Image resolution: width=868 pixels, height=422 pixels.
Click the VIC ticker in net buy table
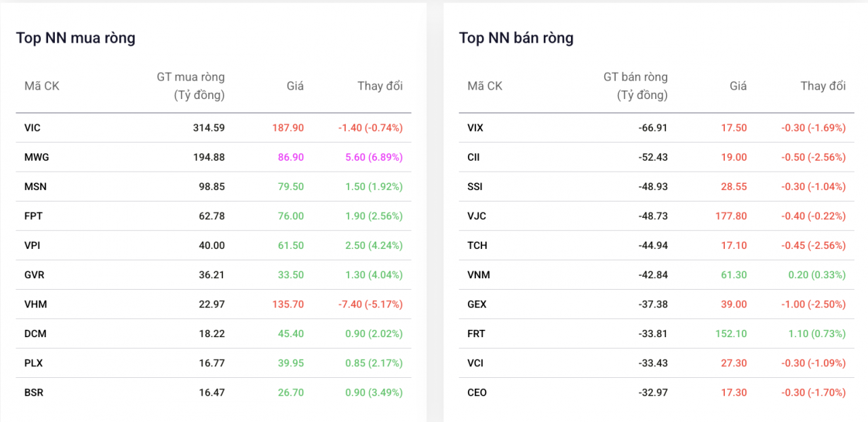33,128
